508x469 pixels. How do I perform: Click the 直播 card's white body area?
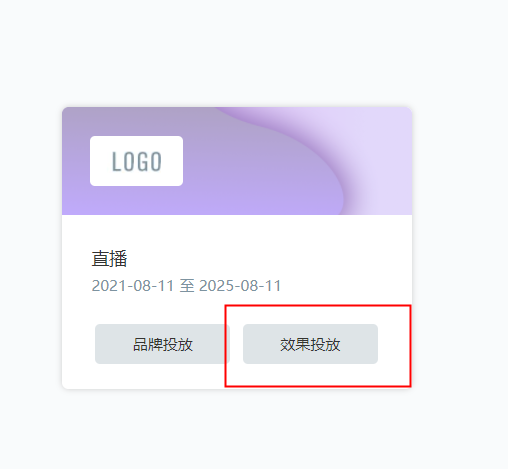237,302
